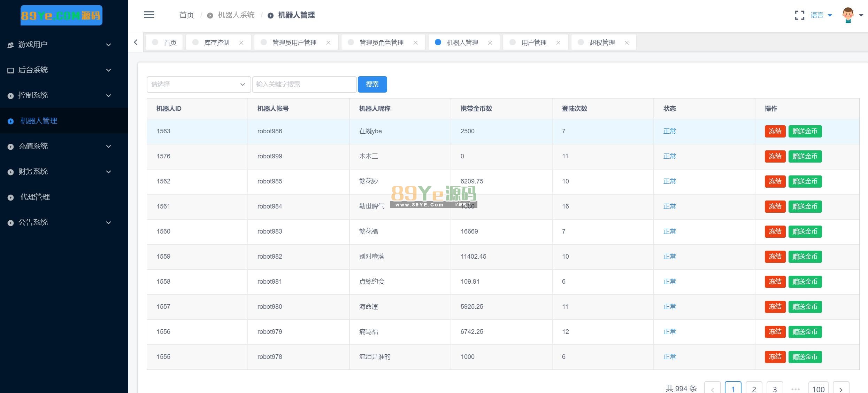Switch to the 用户管理 tab
Viewport: 868px width, 393px height.
[x=533, y=42]
